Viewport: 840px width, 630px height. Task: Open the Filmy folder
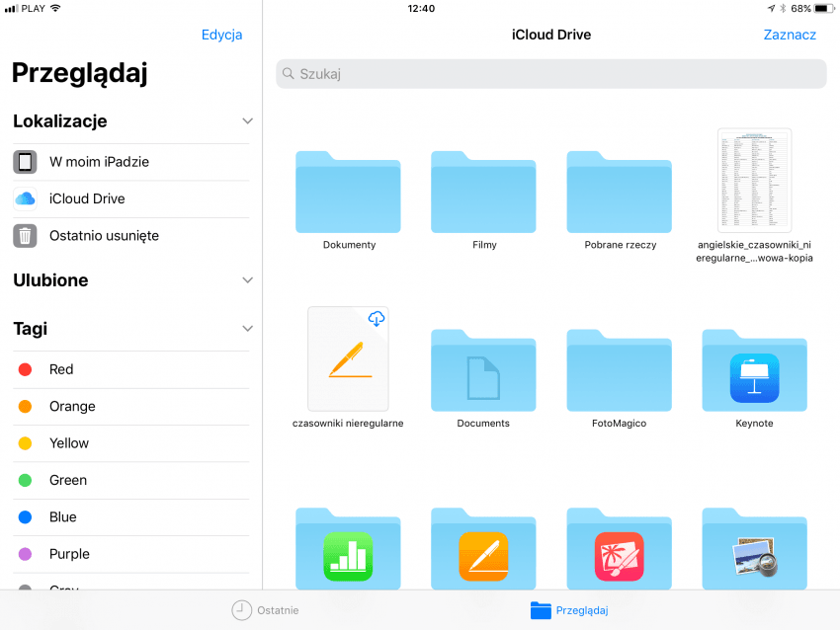(x=483, y=192)
